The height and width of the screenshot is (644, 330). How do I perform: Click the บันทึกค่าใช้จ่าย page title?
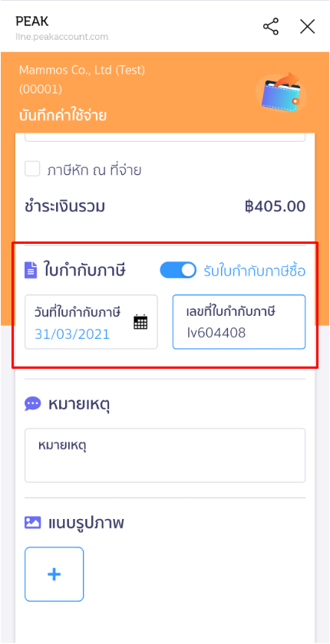click(x=62, y=116)
